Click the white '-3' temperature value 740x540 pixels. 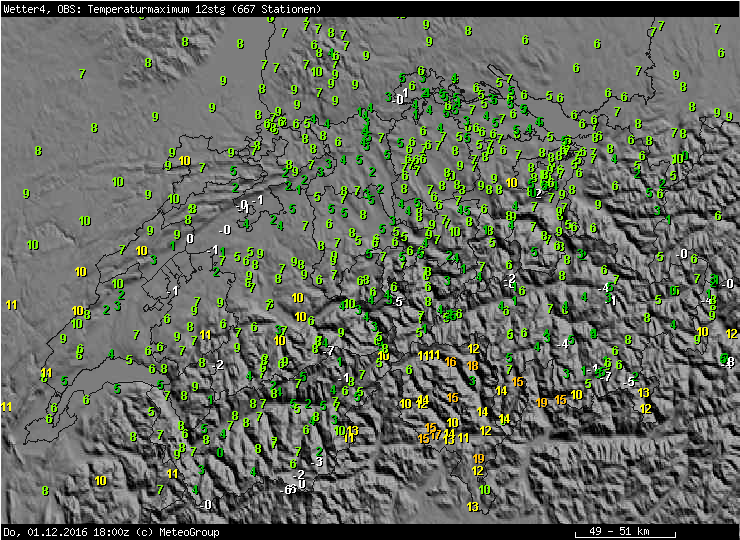[x=317, y=461]
